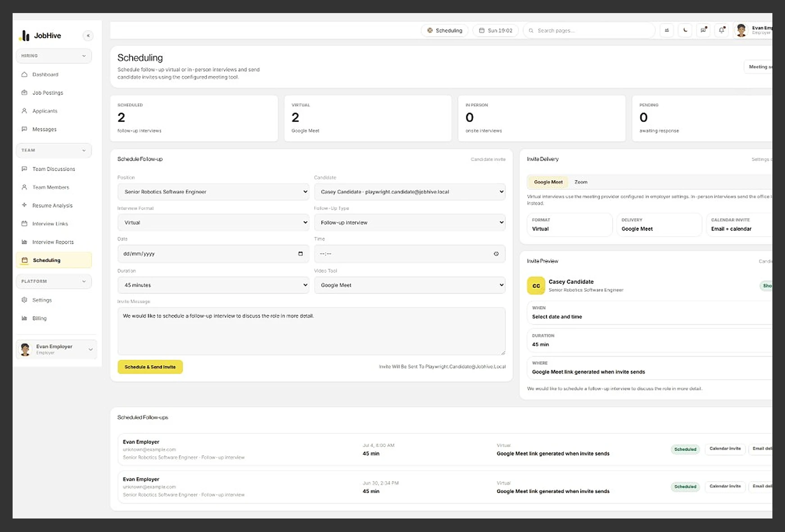This screenshot has height=532, width=785.
Task: Click the Evan Employer avatar in sidebar
Action: (x=26, y=349)
